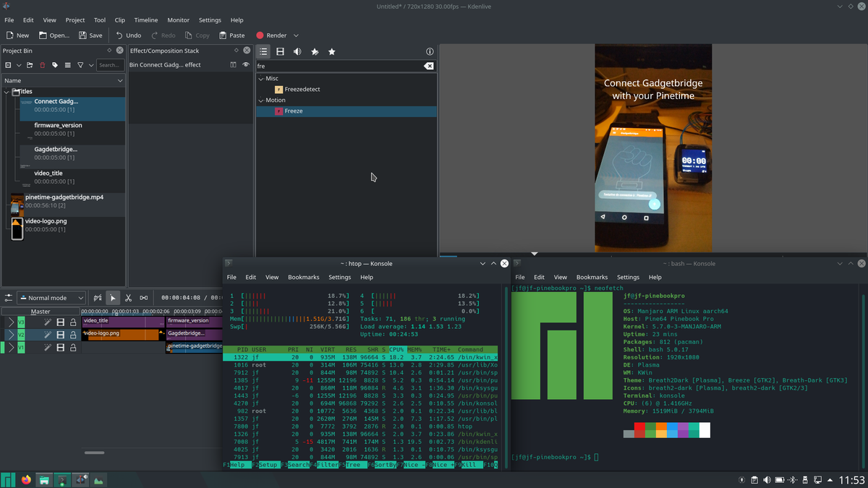868x488 pixels.
Task: Expand the filter dropdown arrow in Project Bin
Action: [90, 65]
